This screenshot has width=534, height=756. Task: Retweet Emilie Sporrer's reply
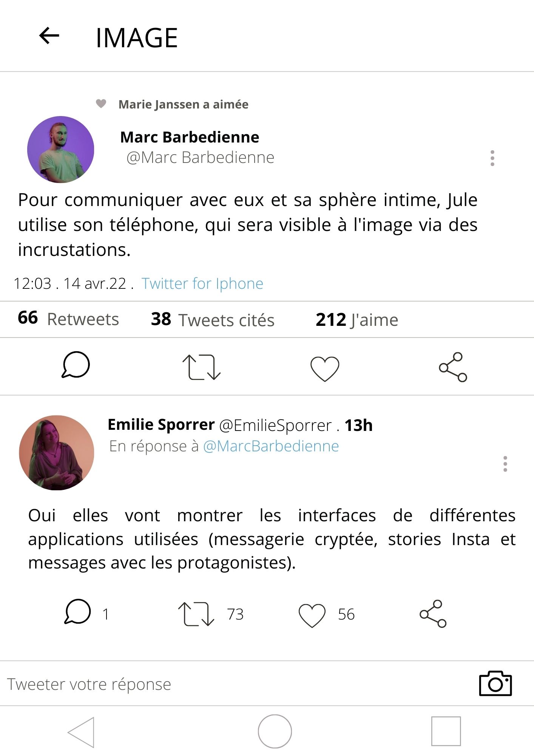point(196,614)
